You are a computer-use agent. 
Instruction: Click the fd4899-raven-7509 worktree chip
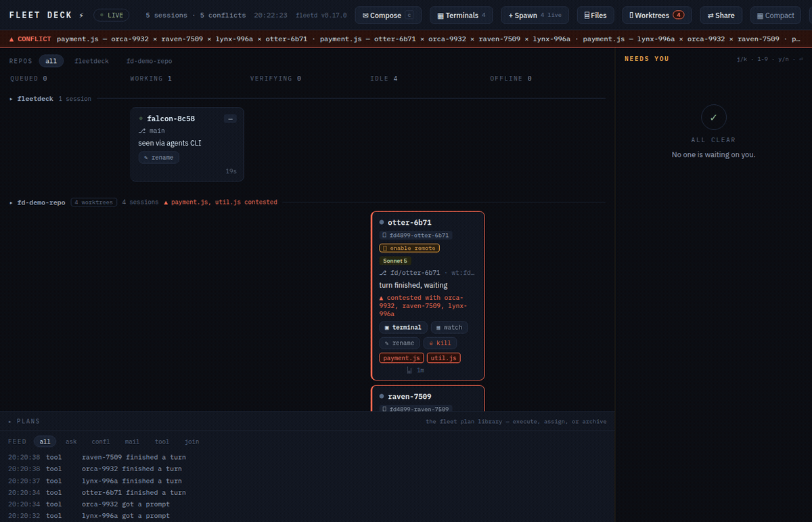(415, 409)
